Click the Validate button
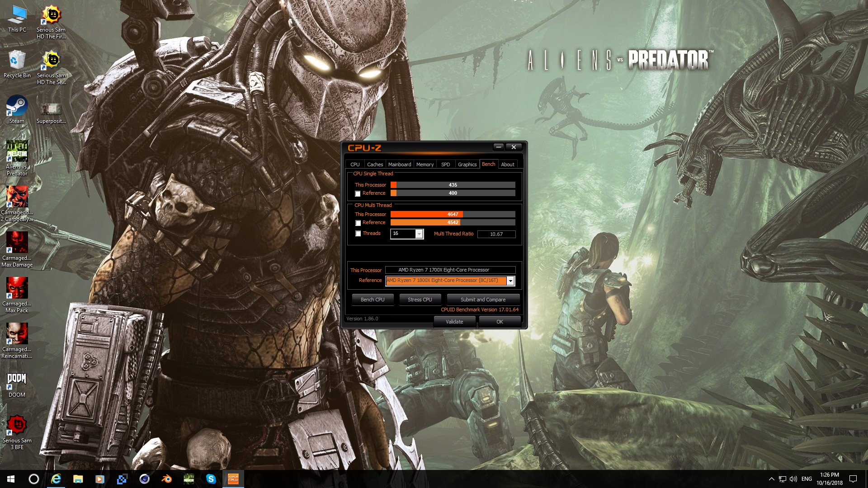The image size is (868, 488). click(x=454, y=322)
